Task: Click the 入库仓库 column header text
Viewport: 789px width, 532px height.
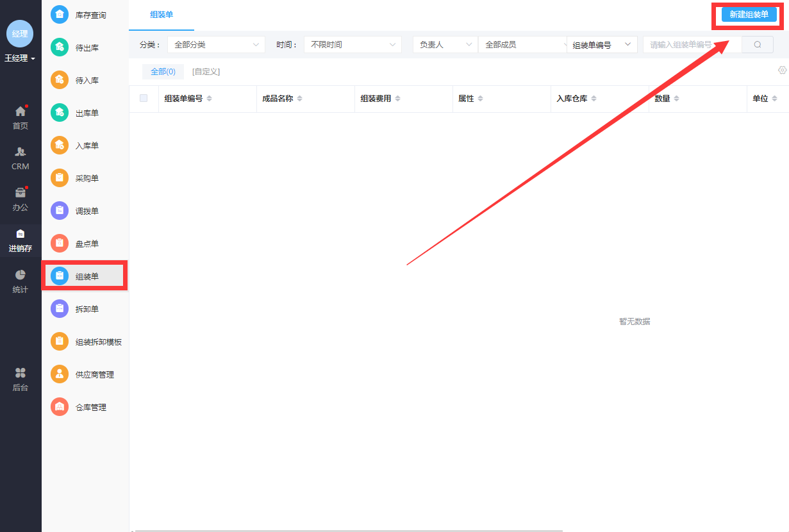Action: coord(572,99)
